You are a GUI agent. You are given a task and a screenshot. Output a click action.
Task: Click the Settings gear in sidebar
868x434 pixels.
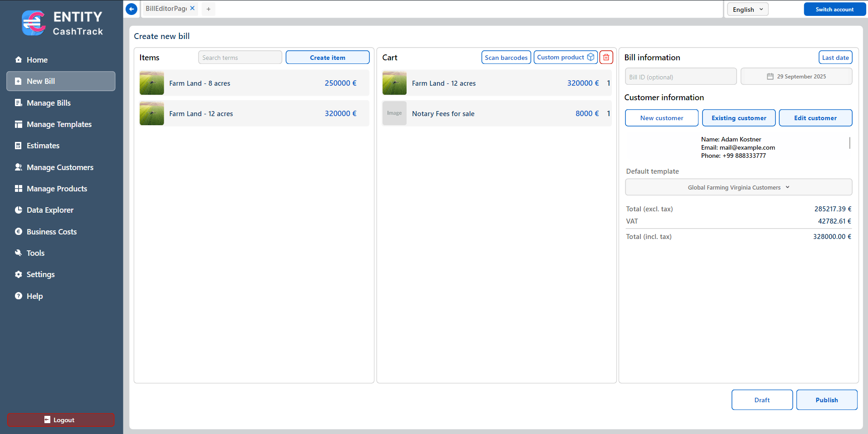pos(19,274)
